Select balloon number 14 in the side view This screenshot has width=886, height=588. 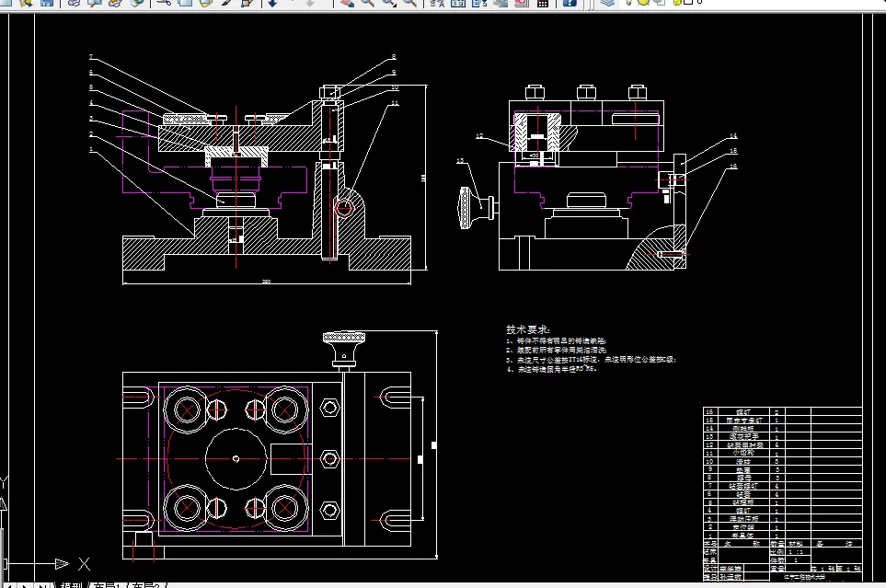pos(733,135)
